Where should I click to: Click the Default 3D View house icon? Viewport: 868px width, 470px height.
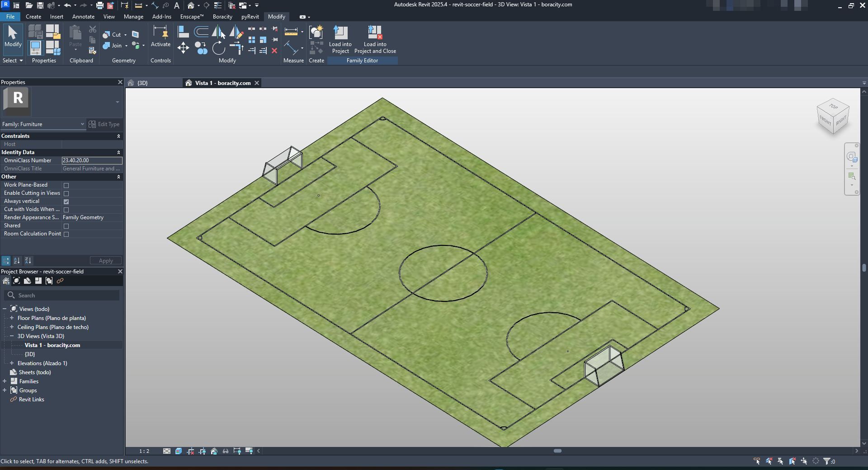(x=191, y=5)
